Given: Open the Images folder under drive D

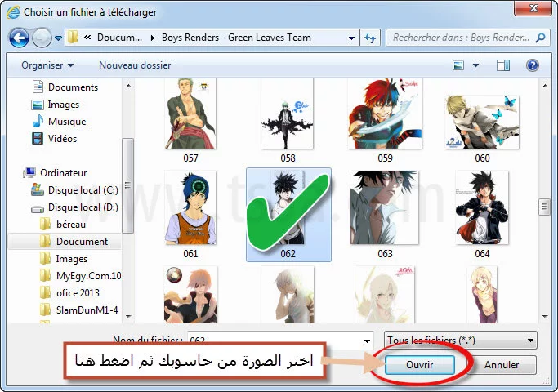Looking at the screenshot, I should coord(64,259).
